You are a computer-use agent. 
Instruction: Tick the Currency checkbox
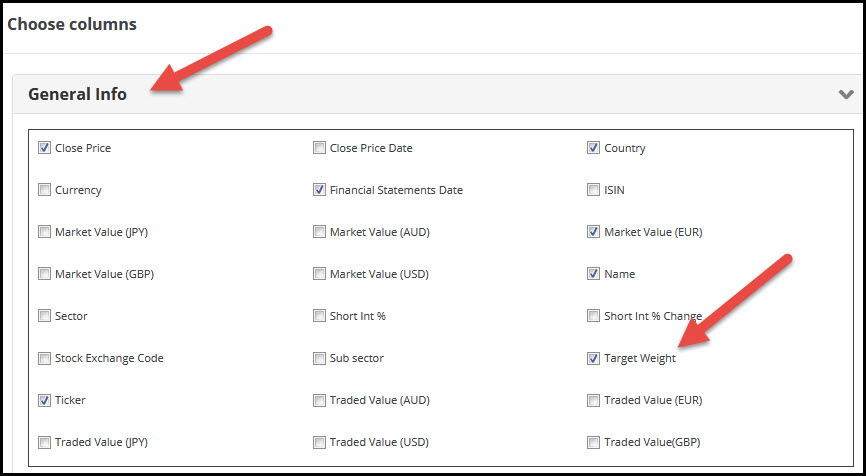(45, 190)
